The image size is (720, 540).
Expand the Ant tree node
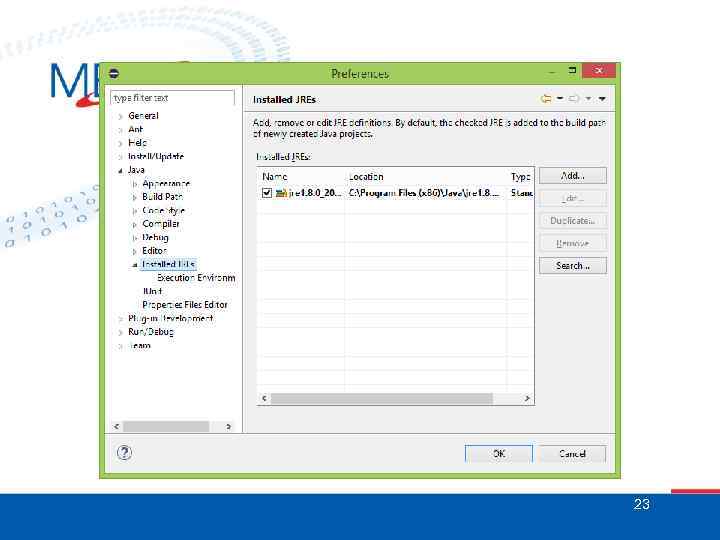point(120,130)
